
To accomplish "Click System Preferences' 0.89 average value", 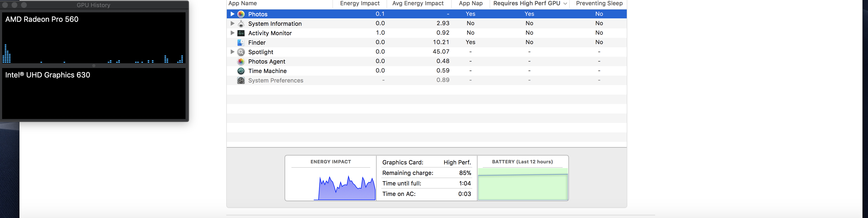I will (443, 80).
